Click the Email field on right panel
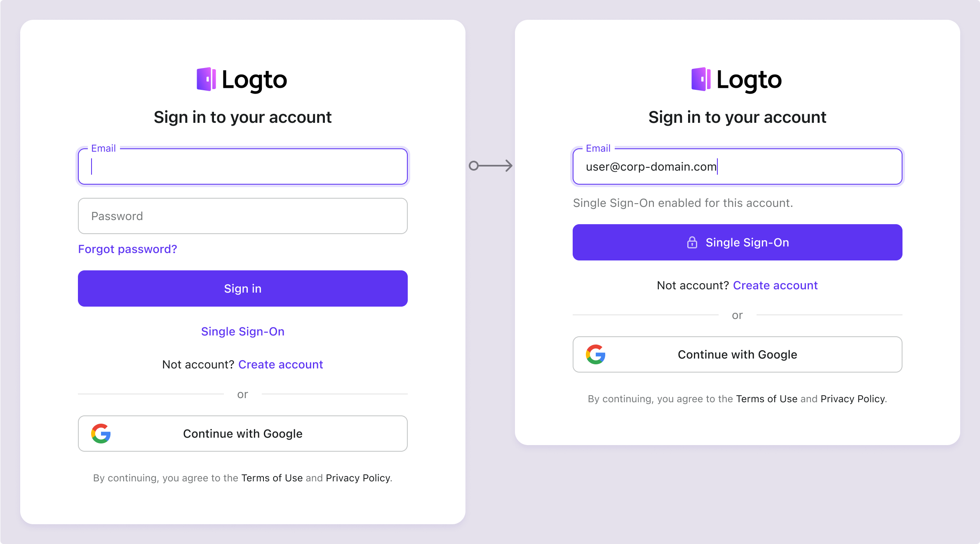The width and height of the screenshot is (980, 544). pos(737,166)
